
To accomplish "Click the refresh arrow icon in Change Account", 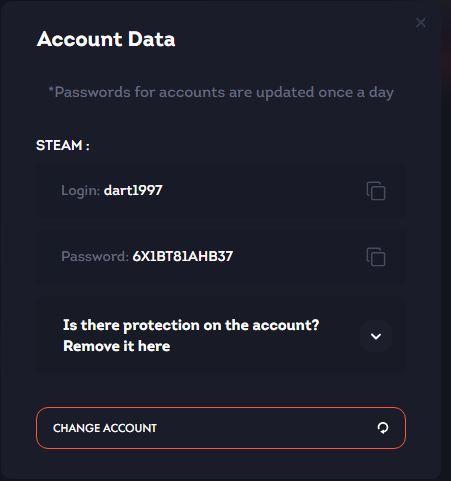I will point(383,428).
